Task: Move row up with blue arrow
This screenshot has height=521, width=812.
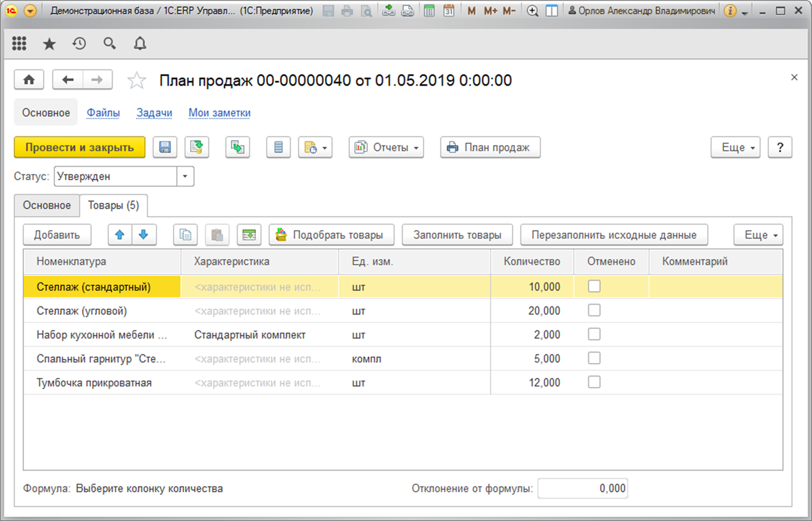Action: click(120, 235)
